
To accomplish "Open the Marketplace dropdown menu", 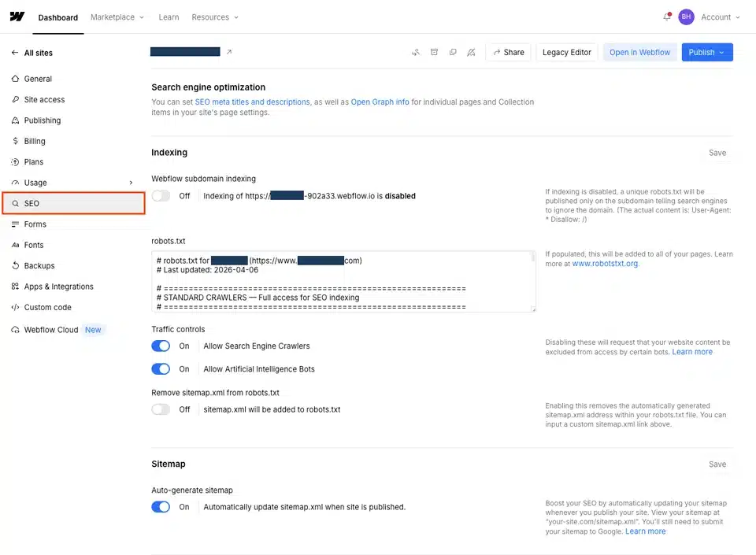I will [x=117, y=17].
